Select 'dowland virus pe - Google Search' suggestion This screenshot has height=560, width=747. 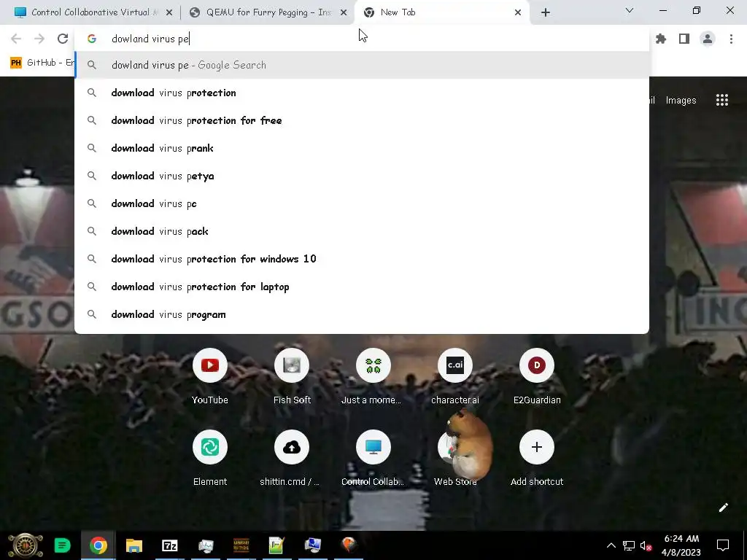[x=362, y=65]
